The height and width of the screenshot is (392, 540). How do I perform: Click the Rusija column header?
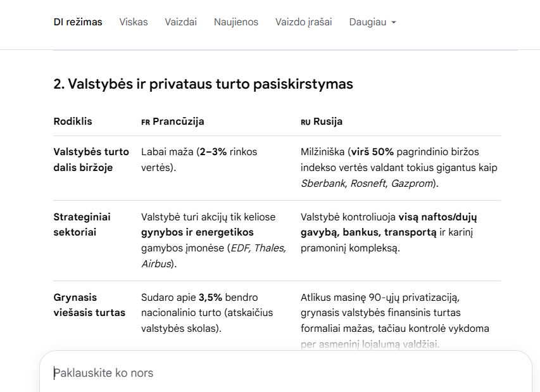[327, 121]
